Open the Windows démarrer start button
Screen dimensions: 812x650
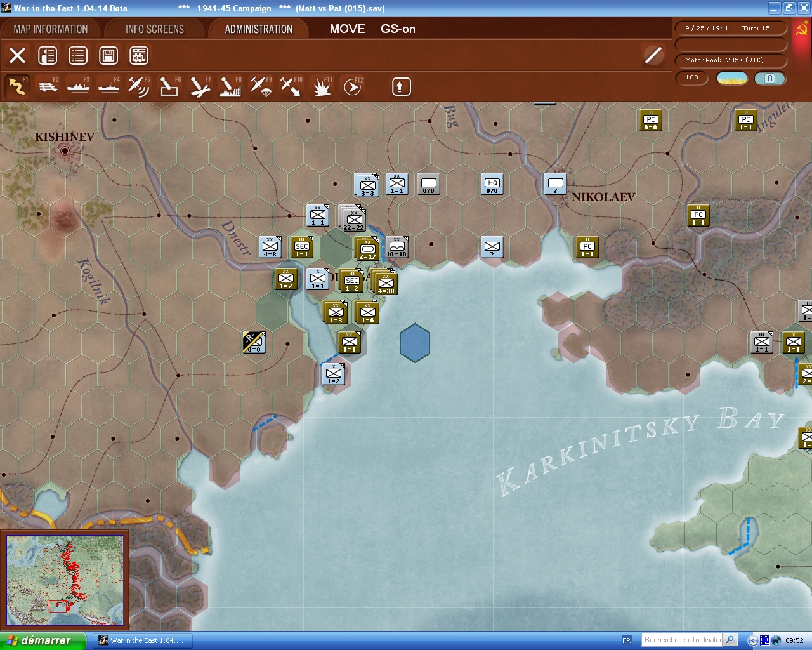click(43, 640)
